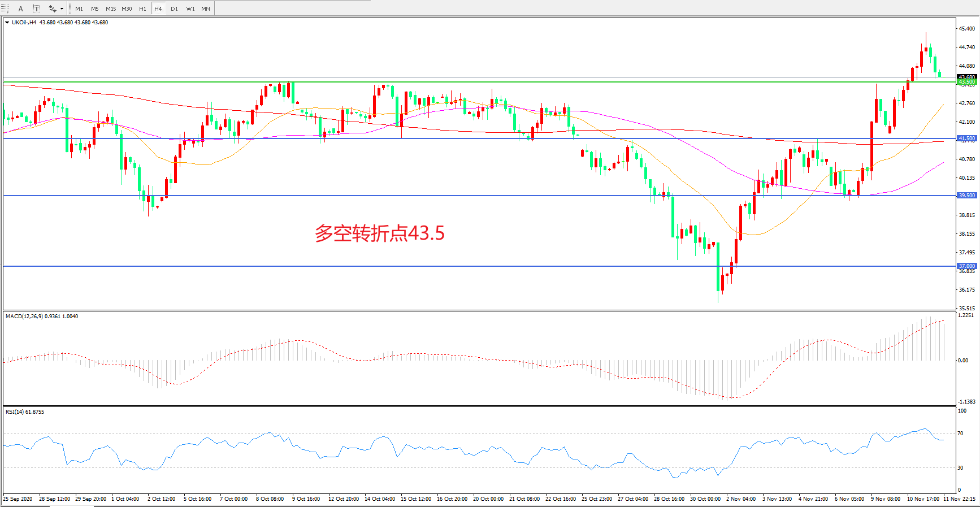Select the Text Label tool
This screenshot has height=507, width=980.
[x=36, y=8]
